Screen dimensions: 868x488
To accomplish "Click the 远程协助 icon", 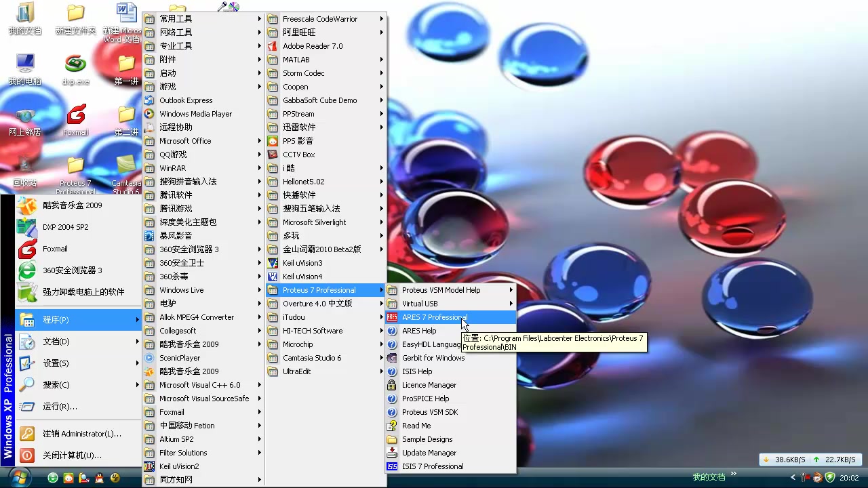I will [x=149, y=127].
